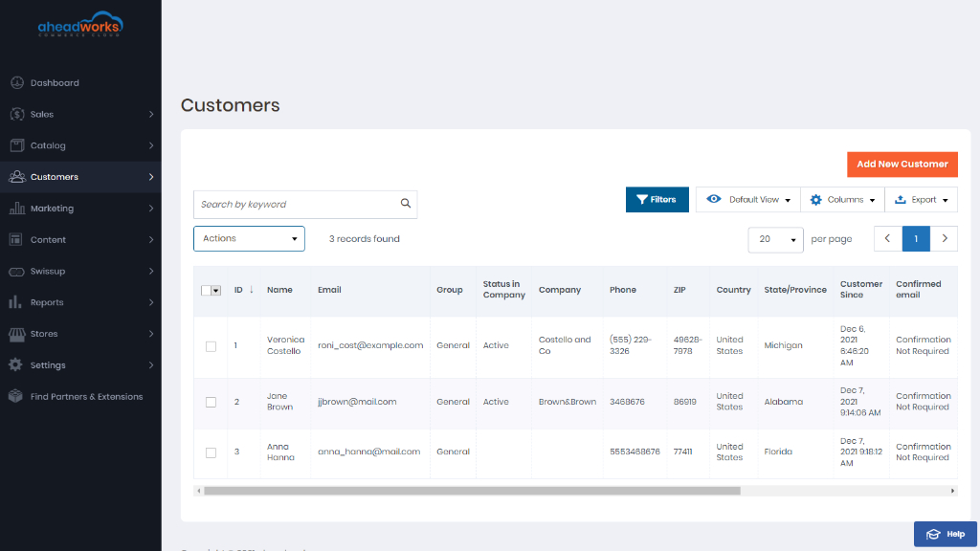980x551 pixels.
Task: Select the checkbox for Anna Hanna
Action: coord(211,452)
